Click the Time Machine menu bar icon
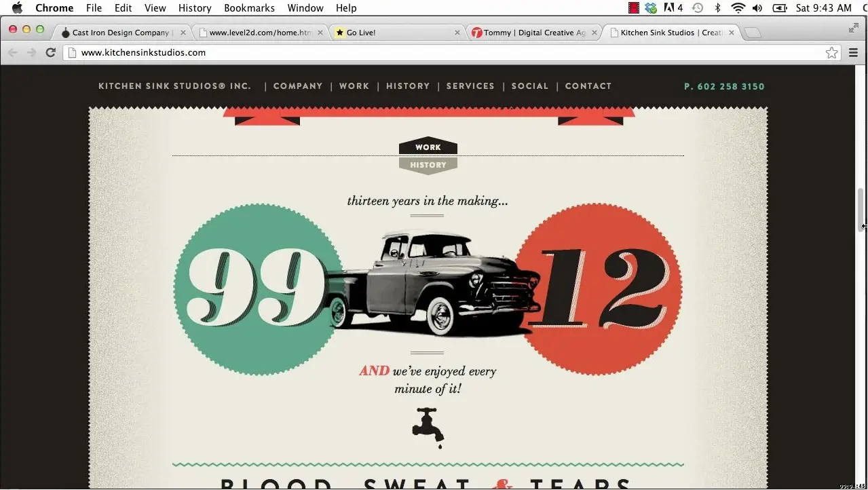The height and width of the screenshot is (490, 868). point(698,8)
